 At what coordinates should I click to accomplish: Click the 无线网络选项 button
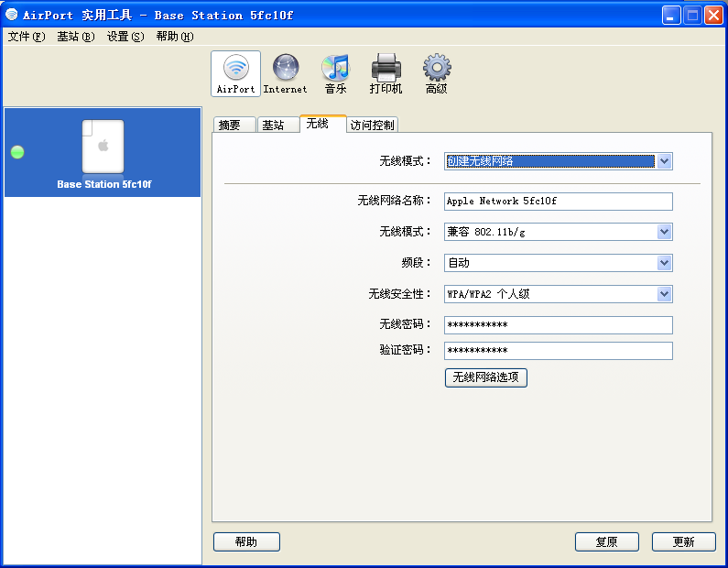(x=485, y=377)
